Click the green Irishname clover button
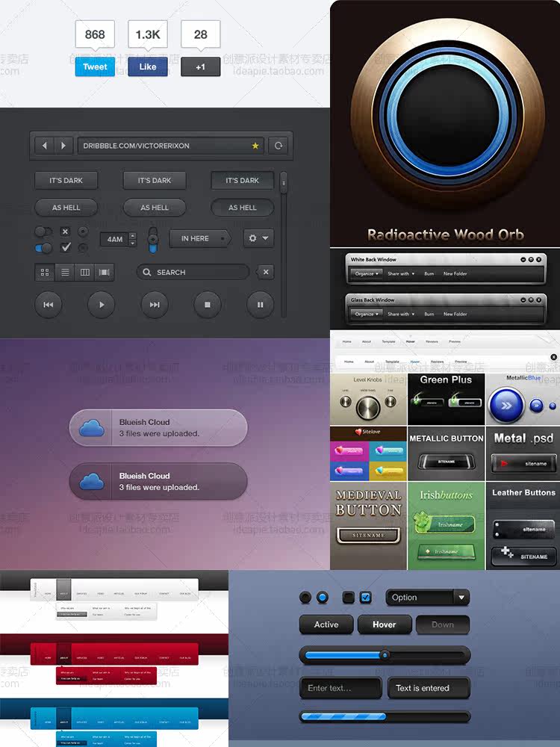 coord(445,524)
